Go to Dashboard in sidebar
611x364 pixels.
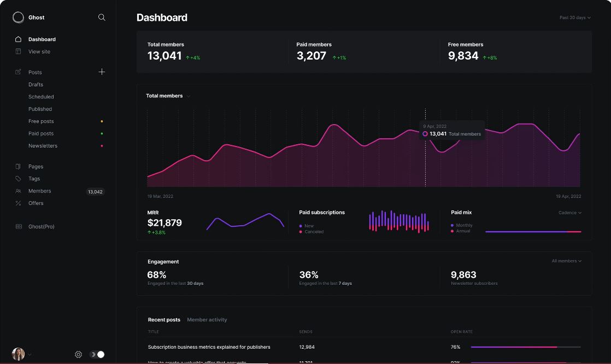coord(42,39)
